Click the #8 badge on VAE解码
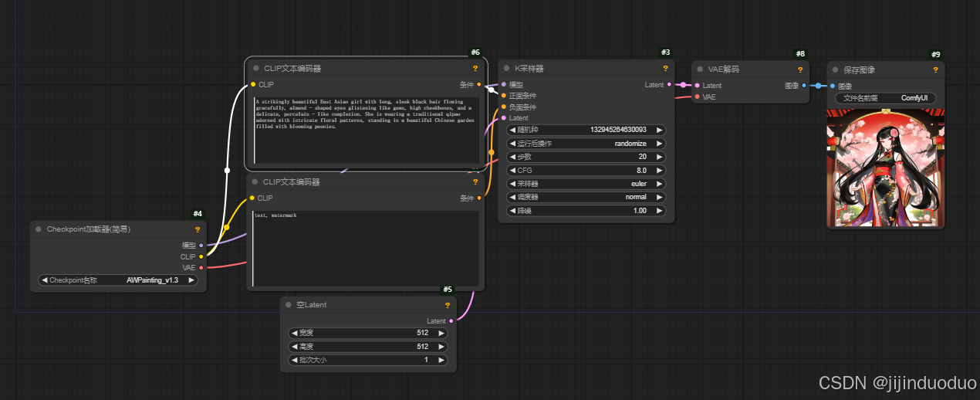The image size is (980, 400). [x=800, y=54]
